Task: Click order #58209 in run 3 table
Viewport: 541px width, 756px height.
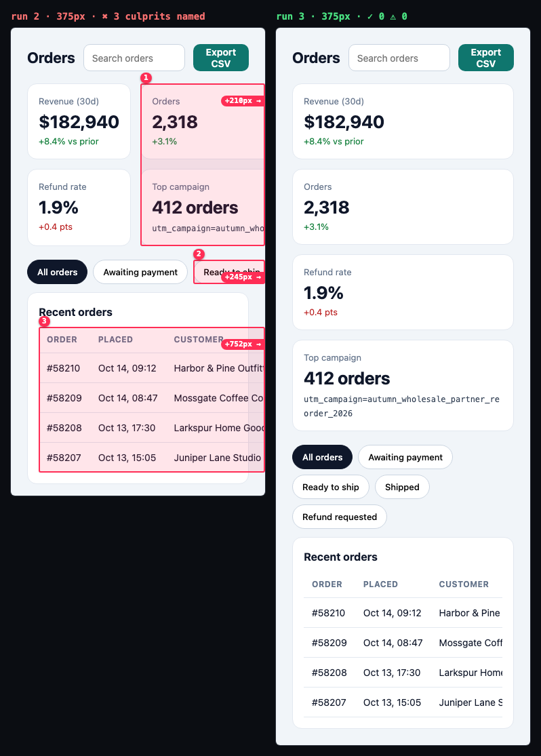Action: point(329,643)
